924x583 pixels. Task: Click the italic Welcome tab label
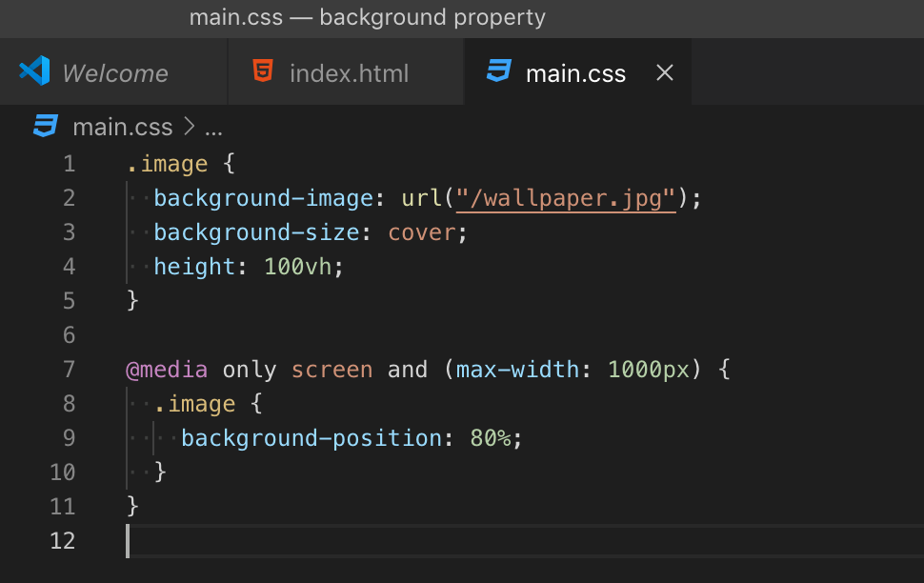pos(114,72)
